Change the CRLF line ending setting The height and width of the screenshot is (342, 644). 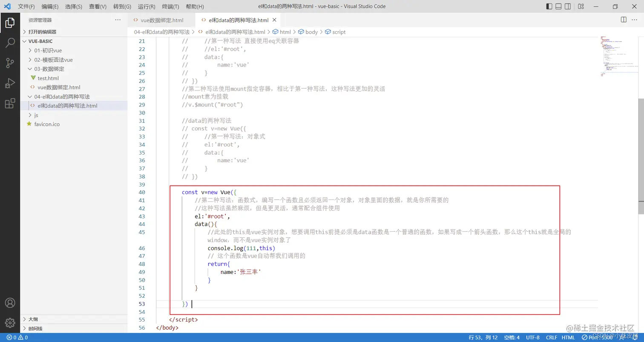[x=551, y=337]
